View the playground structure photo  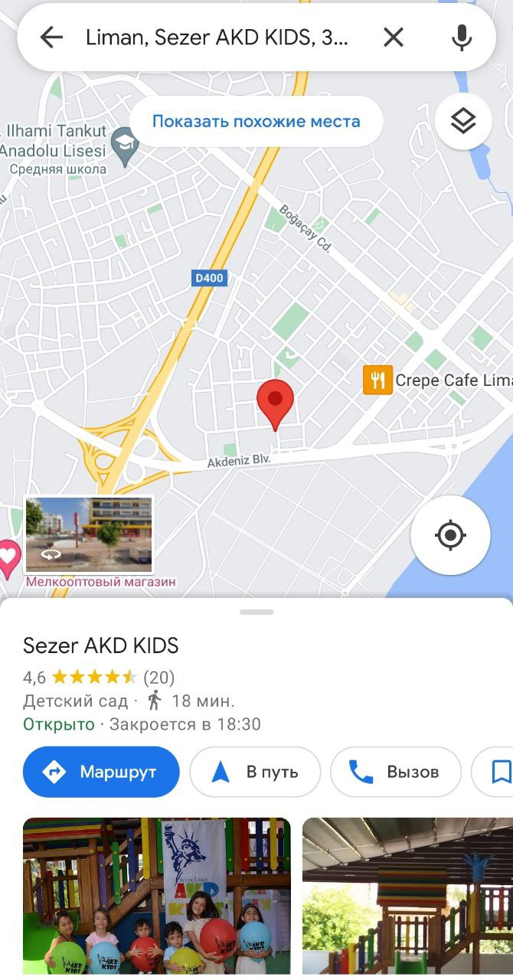[407, 897]
